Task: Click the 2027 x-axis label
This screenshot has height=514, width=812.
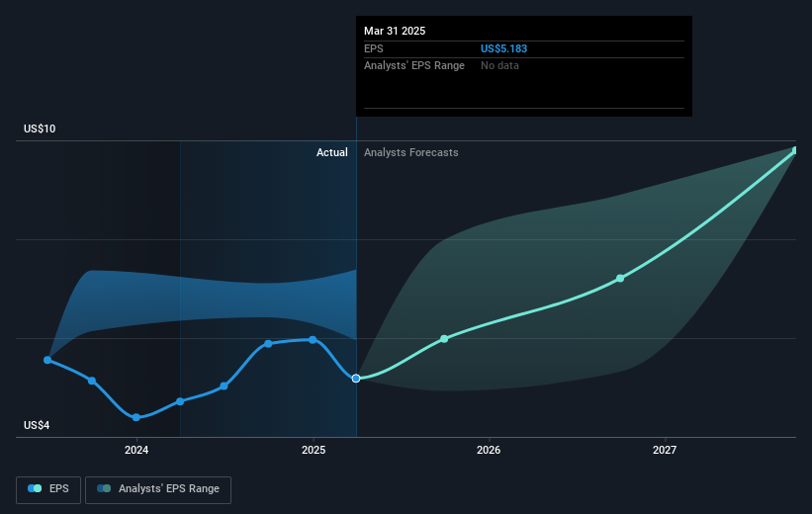Action: click(665, 450)
